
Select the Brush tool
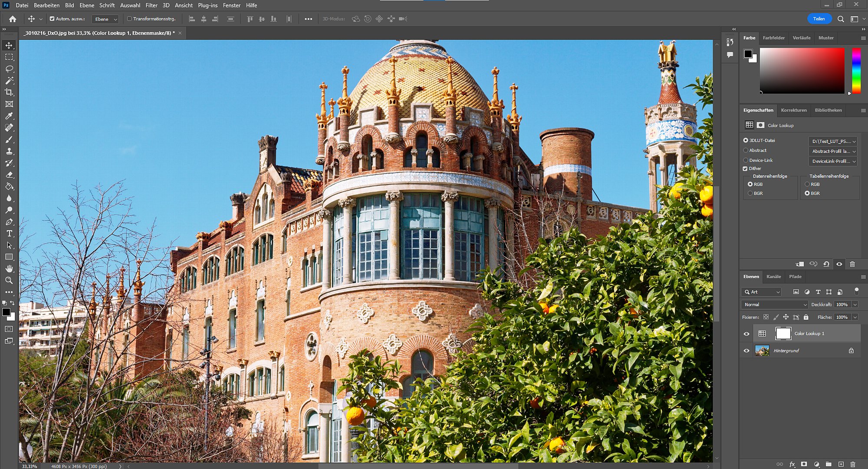click(x=9, y=140)
